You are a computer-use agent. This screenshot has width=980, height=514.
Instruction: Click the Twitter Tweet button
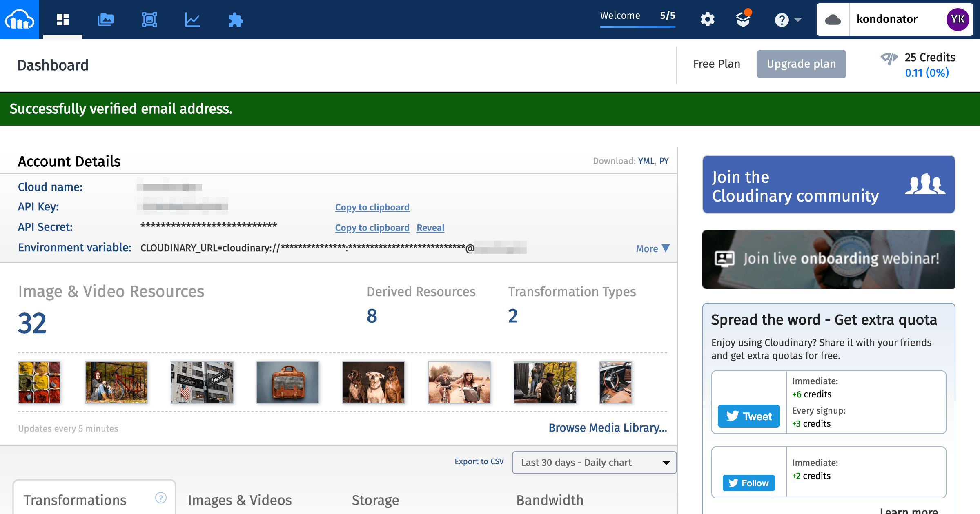[x=749, y=416]
